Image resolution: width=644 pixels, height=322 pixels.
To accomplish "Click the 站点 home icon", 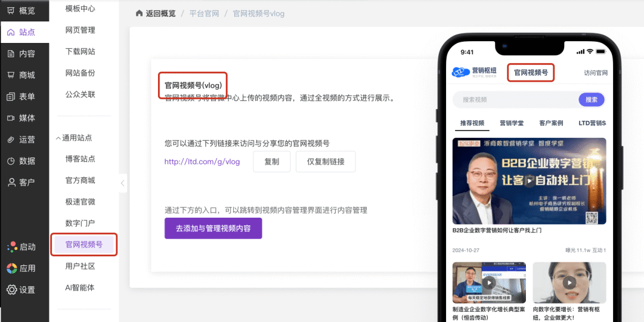I will (x=11, y=32).
